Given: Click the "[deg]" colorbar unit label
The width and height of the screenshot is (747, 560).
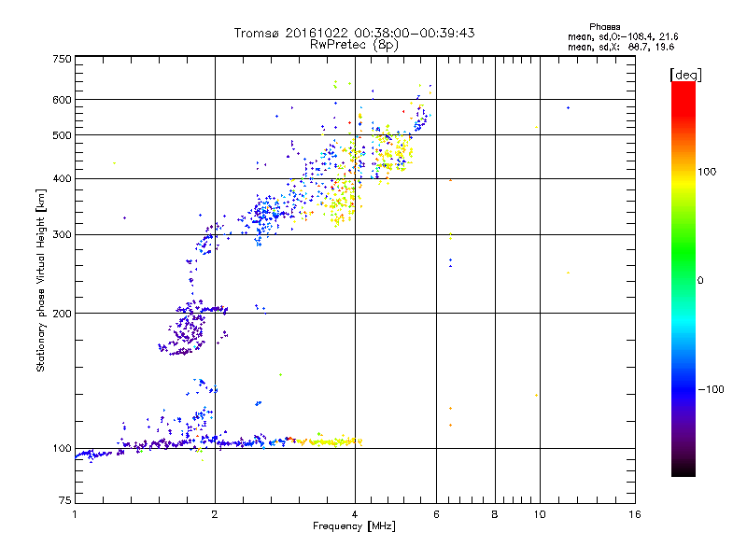Looking at the screenshot, I should (x=685, y=75).
